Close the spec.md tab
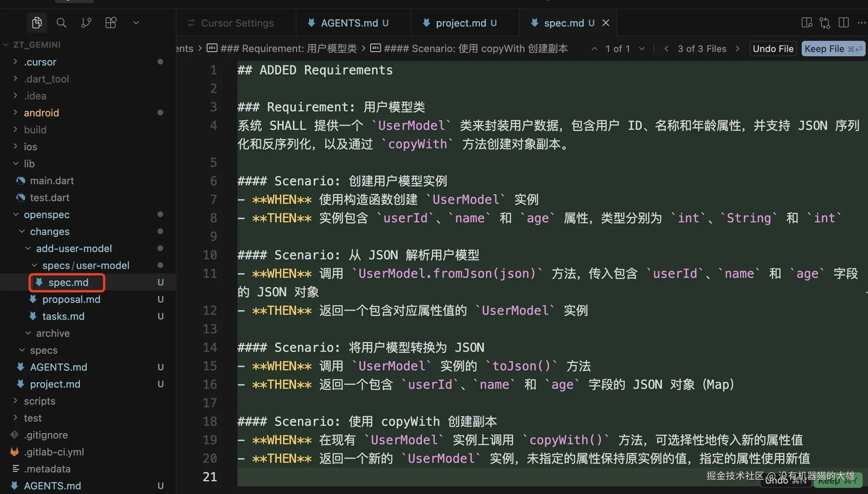Screen dimensions: 868x494 point(606,23)
